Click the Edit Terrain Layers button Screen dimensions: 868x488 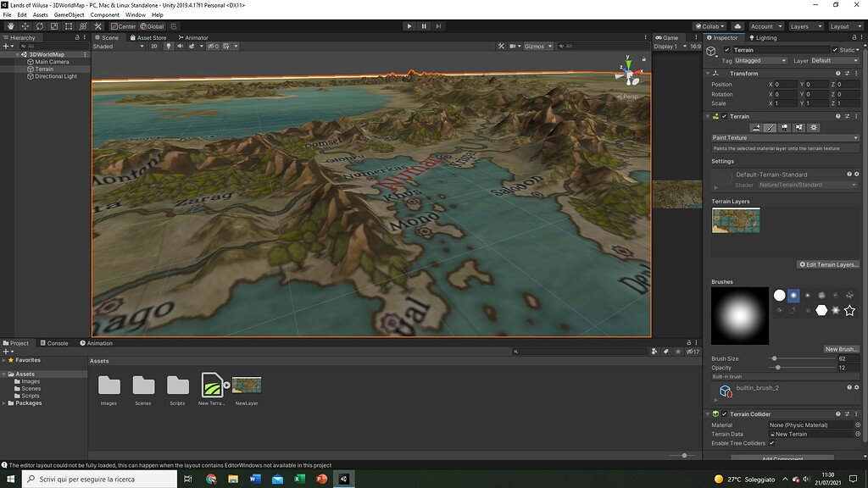tap(826, 264)
